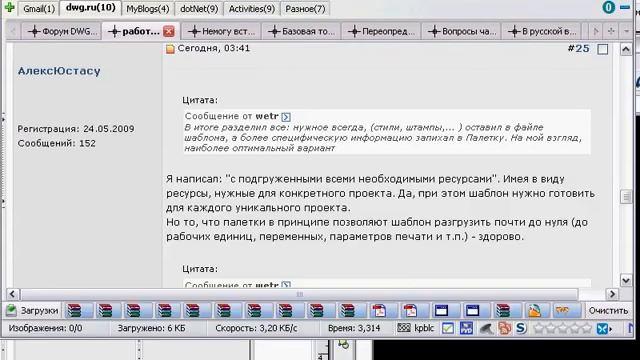Click the Регистрация: 24.05.2009 text
Screen dimensions: 640x360
click(76, 129)
